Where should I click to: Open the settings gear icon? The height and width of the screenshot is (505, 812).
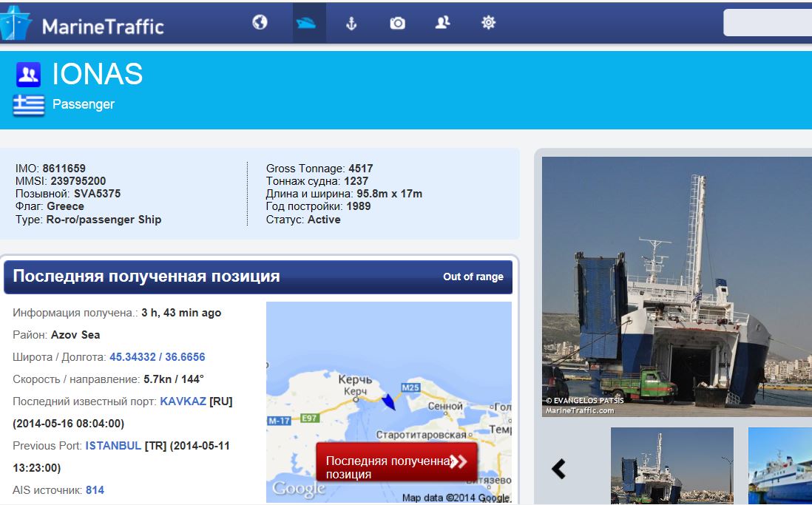click(488, 22)
